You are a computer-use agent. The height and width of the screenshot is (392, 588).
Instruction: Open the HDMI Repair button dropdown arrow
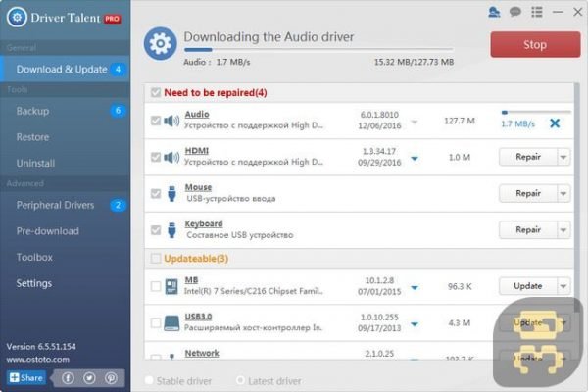[563, 157]
